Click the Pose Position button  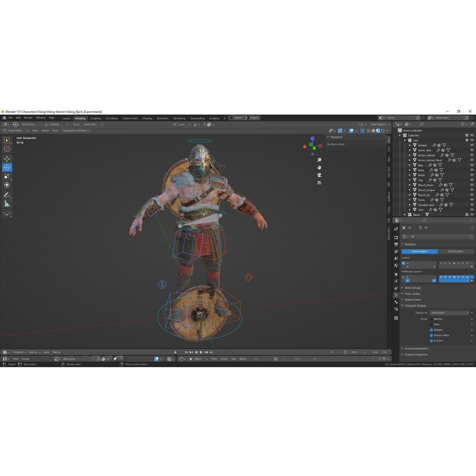[419, 251]
